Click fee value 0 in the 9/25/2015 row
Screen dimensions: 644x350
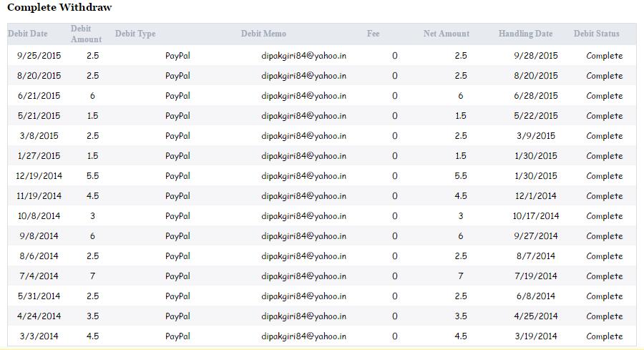tap(395, 55)
